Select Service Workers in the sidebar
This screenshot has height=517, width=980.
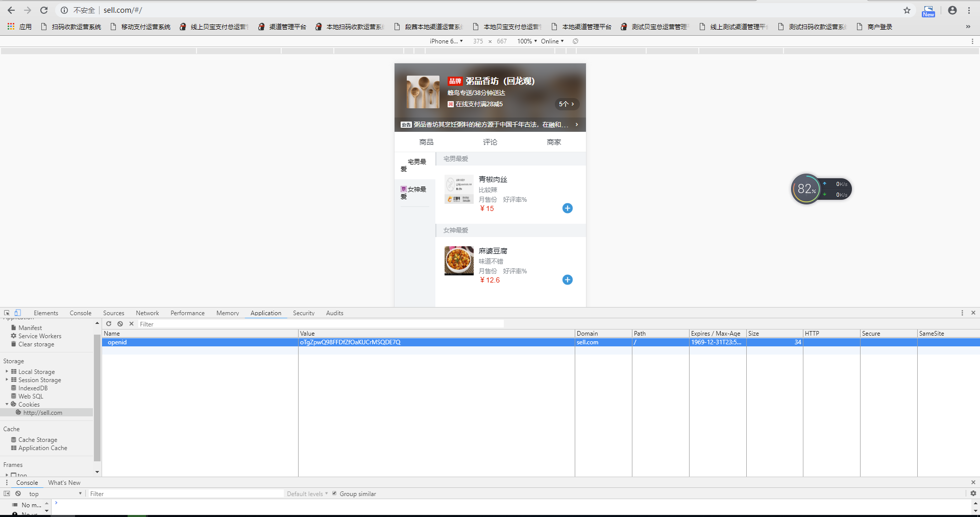(39, 336)
